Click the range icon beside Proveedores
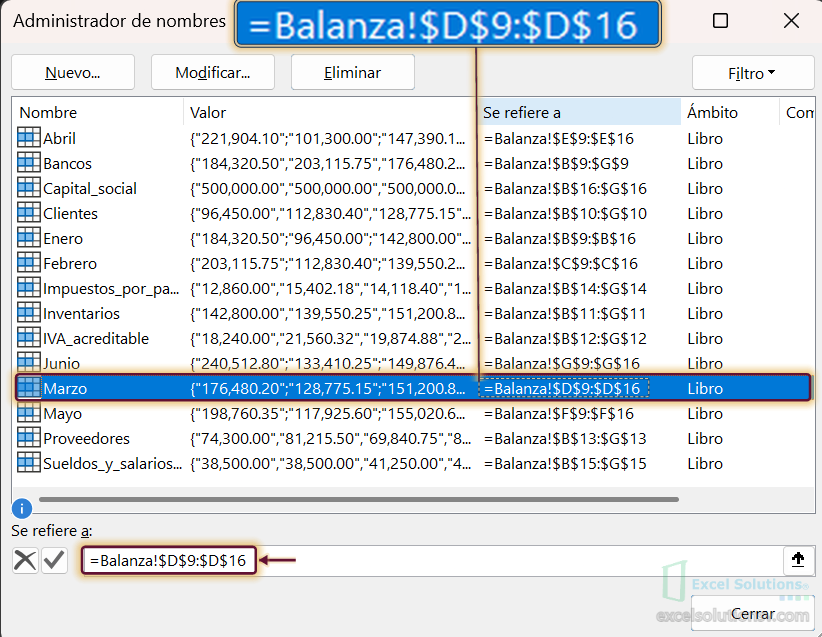822x637 pixels. pyautogui.click(x=28, y=438)
